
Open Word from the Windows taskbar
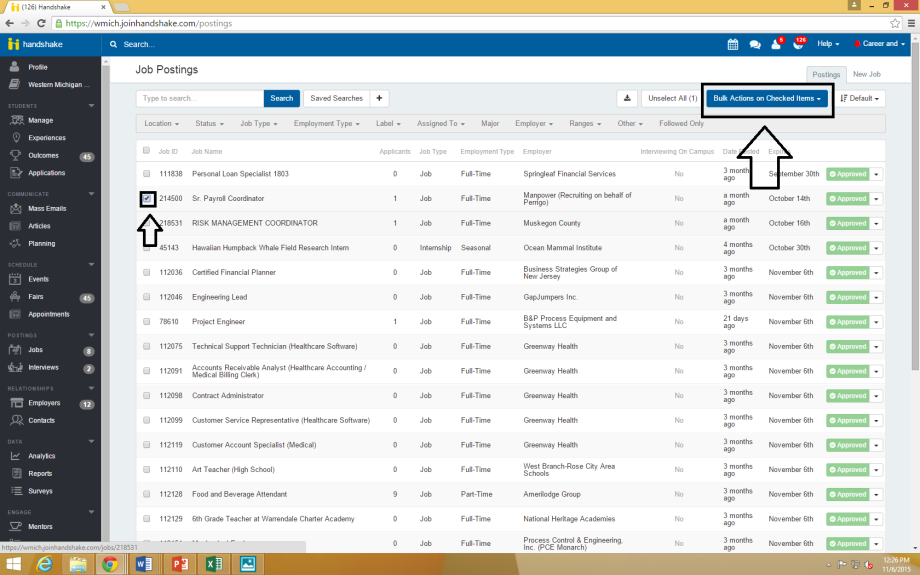[x=144, y=564]
